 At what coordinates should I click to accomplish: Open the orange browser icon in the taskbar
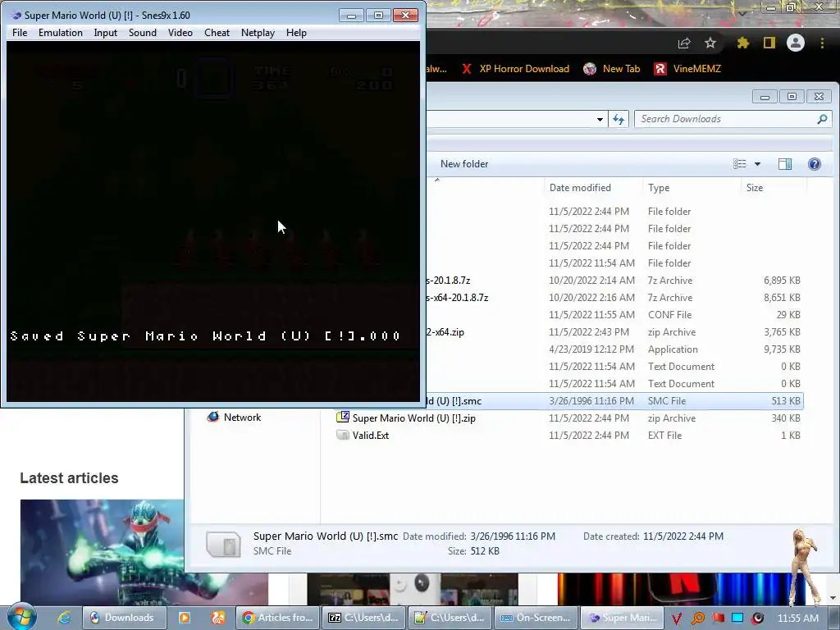click(218, 618)
